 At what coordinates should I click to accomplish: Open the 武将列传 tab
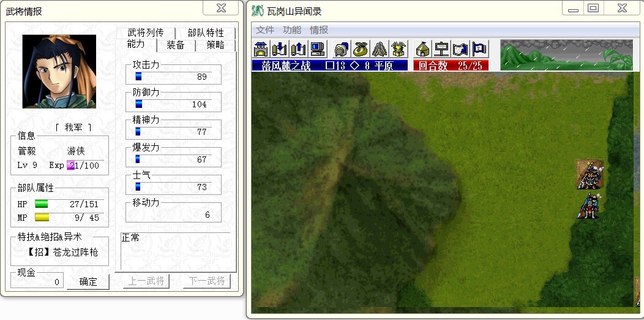click(145, 33)
